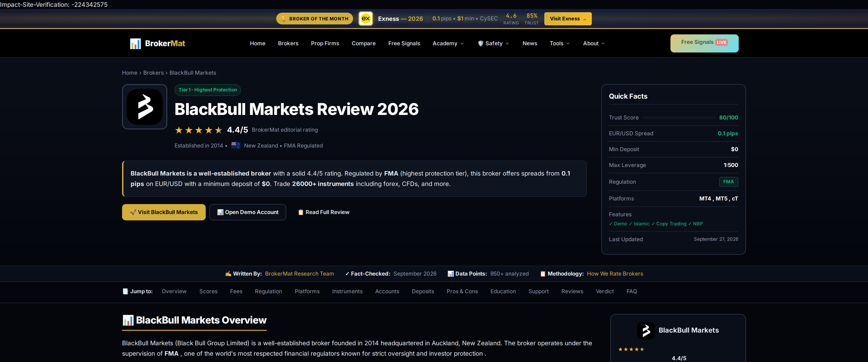Click the Exness logo in banner
868x362 pixels.
pyautogui.click(x=365, y=19)
